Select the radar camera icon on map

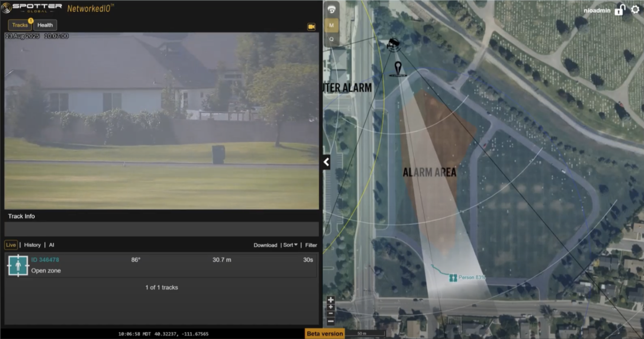393,44
